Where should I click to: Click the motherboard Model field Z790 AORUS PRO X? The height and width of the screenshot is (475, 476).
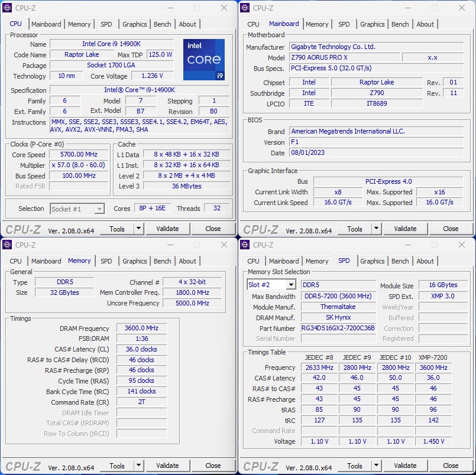tap(345, 57)
